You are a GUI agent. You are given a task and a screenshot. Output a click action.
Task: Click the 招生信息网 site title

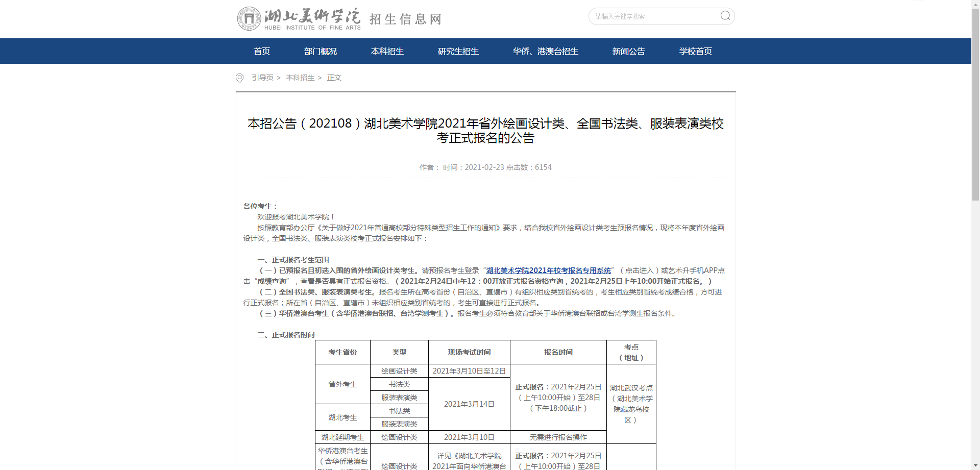[405, 19]
